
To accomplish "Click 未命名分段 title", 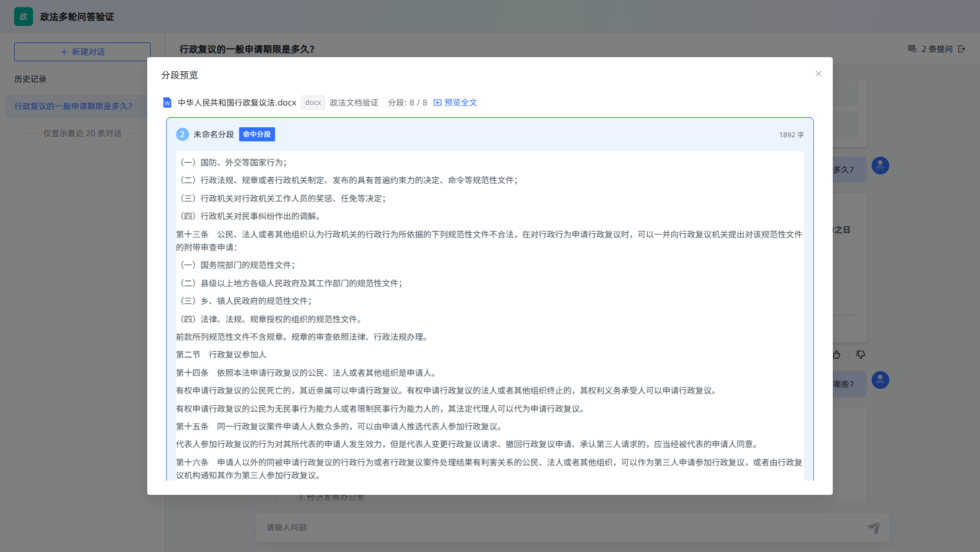I will [x=214, y=134].
